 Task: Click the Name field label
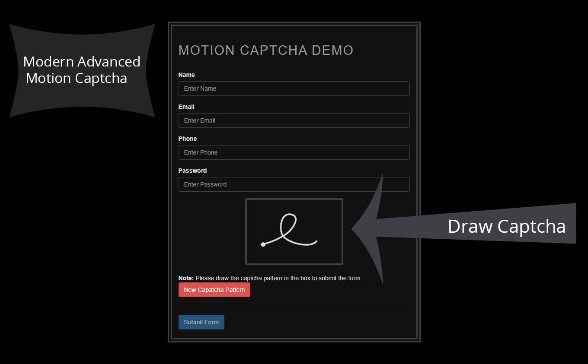(x=186, y=75)
